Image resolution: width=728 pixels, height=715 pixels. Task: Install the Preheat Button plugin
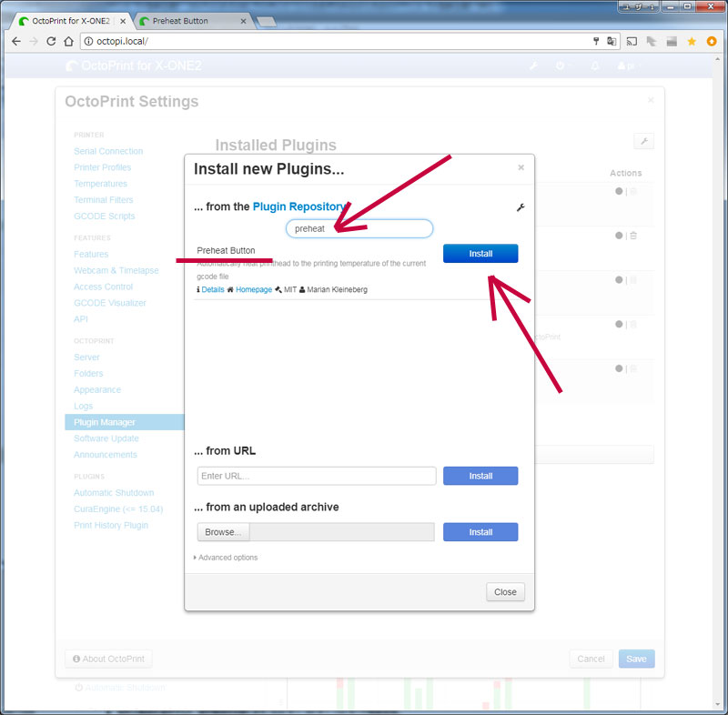[480, 254]
